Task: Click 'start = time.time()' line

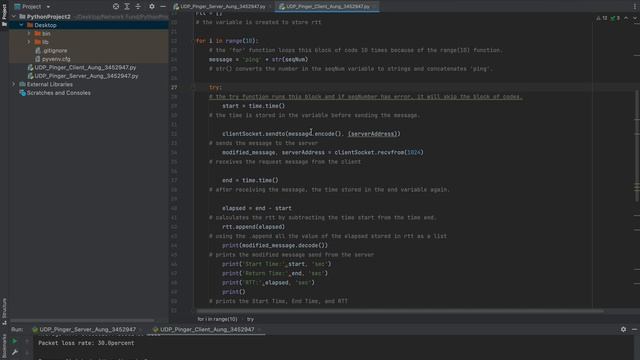Action: (x=253, y=106)
